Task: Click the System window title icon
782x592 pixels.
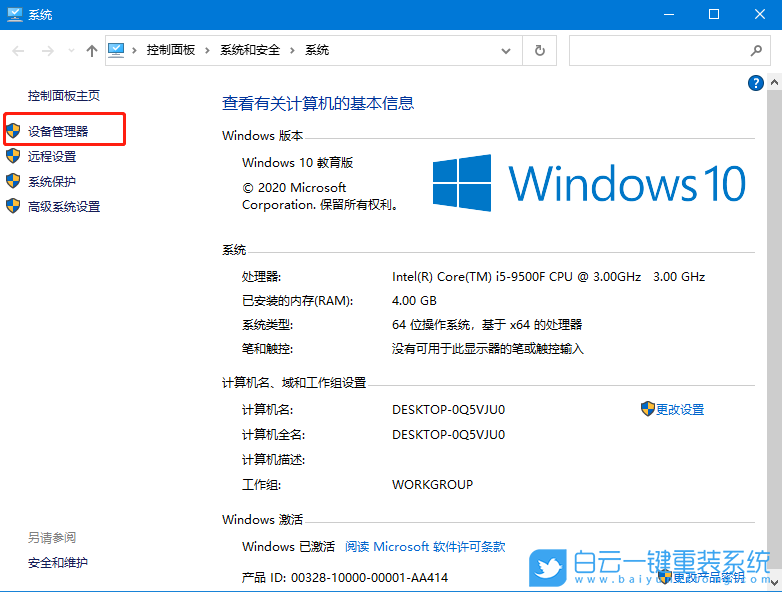Action: point(15,14)
